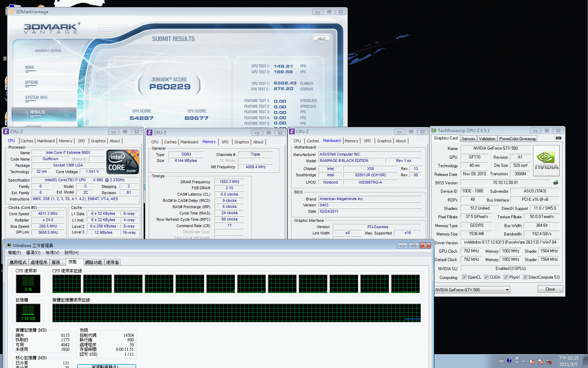588x368 pixels.
Task: Click the blue help tray icon
Action: tap(509, 360)
